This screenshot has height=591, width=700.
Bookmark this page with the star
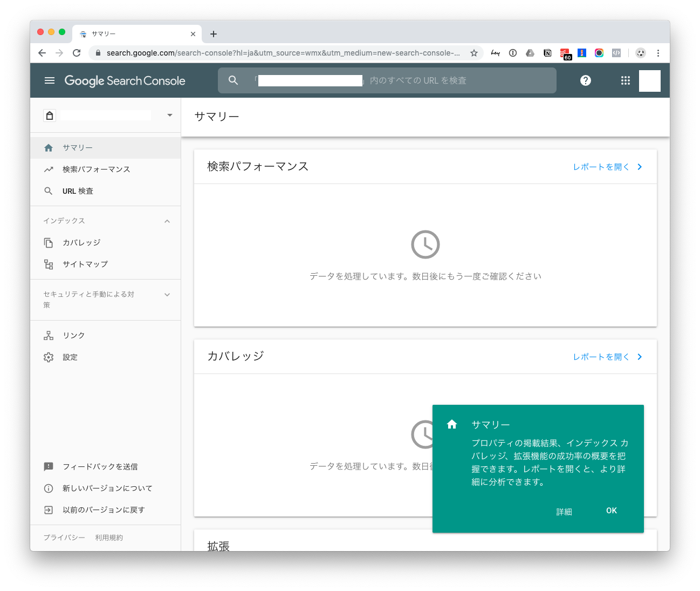pos(474,53)
